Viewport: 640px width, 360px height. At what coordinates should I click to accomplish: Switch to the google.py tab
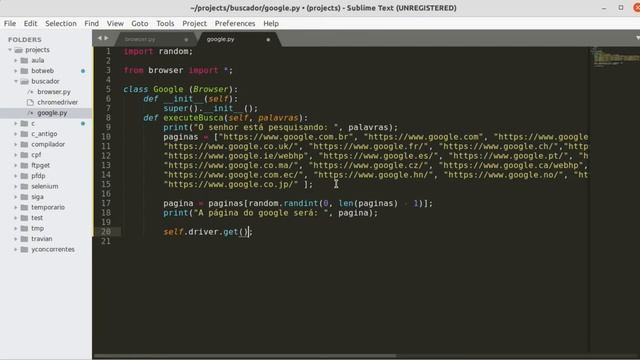[220, 39]
